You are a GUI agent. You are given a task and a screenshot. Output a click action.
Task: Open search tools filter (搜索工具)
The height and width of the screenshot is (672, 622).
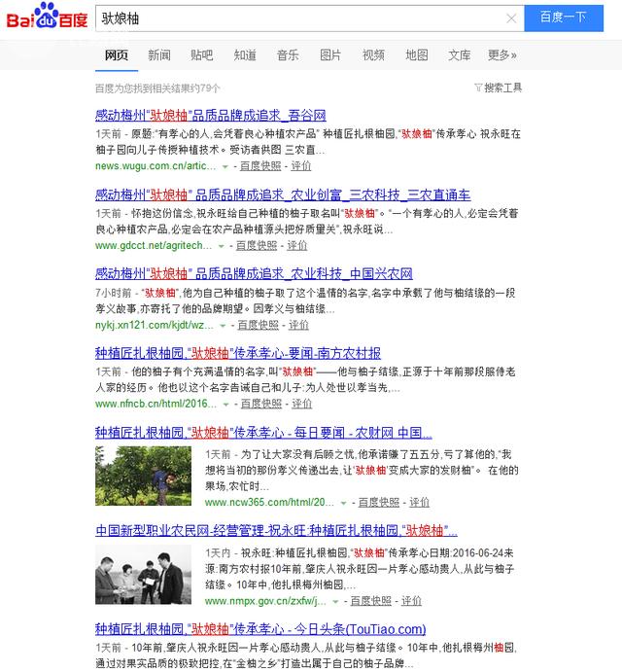coord(498,88)
